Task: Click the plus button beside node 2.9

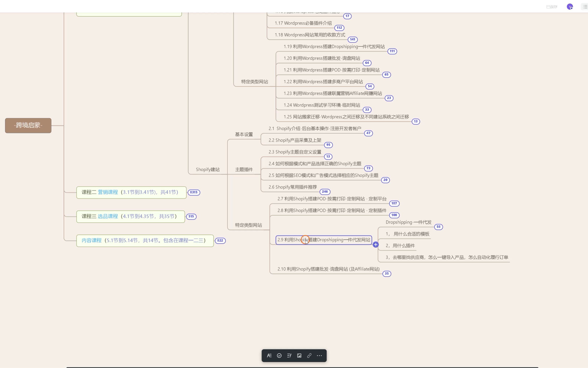Action: pyautogui.click(x=375, y=245)
